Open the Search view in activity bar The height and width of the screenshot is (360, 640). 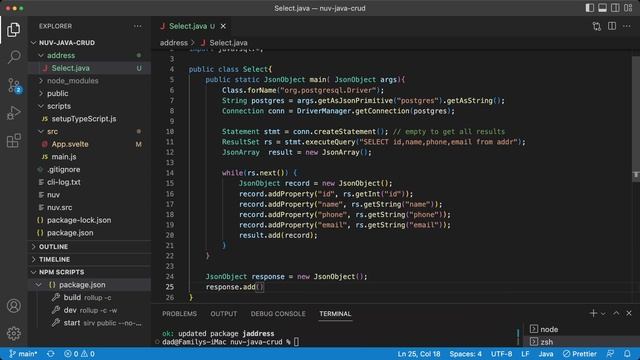tap(13, 57)
